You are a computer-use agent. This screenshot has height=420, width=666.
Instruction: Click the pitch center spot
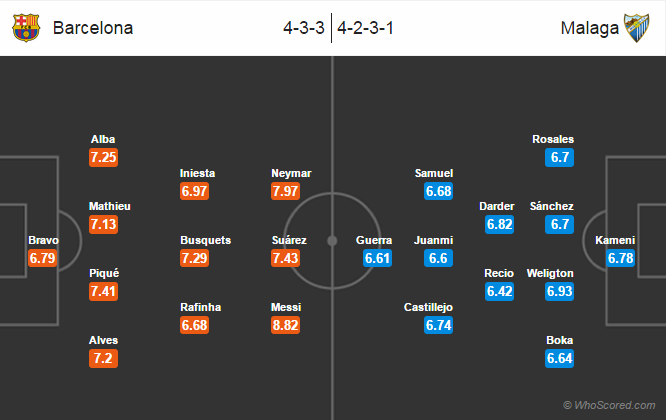click(332, 241)
